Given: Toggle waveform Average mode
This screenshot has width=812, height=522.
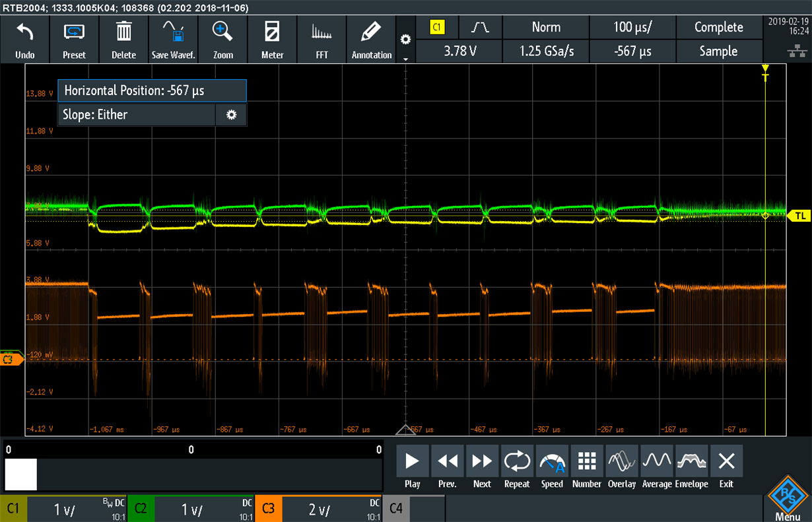Looking at the screenshot, I should (x=657, y=467).
